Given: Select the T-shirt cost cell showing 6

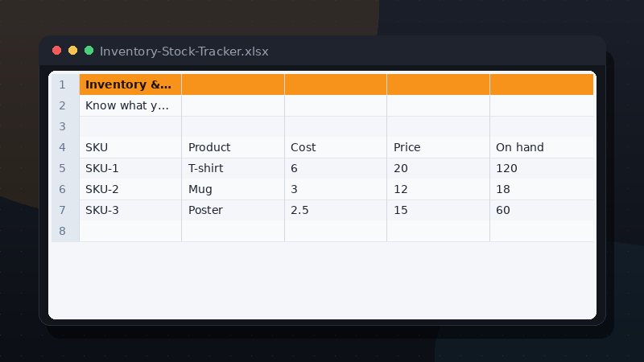Looking at the screenshot, I should tap(336, 168).
